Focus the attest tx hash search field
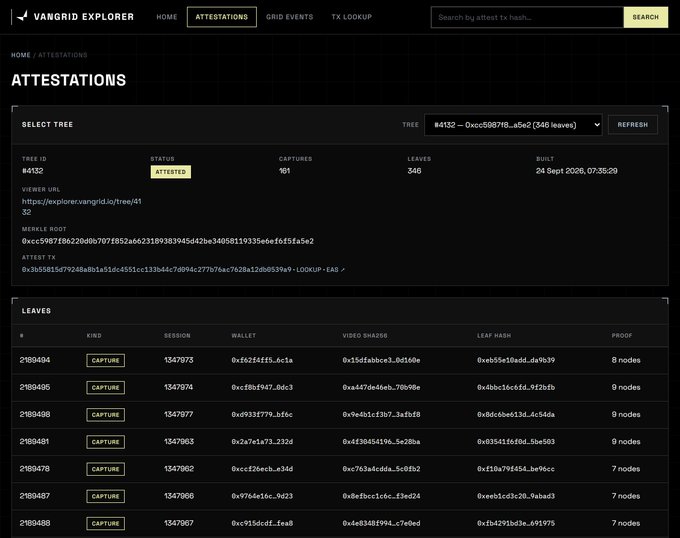680x538 pixels. coord(527,17)
